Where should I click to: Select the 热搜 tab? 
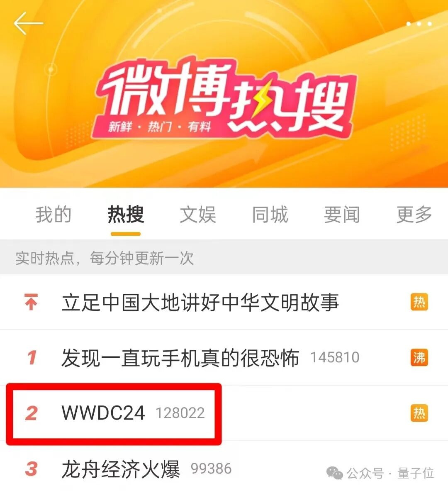coord(126,215)
